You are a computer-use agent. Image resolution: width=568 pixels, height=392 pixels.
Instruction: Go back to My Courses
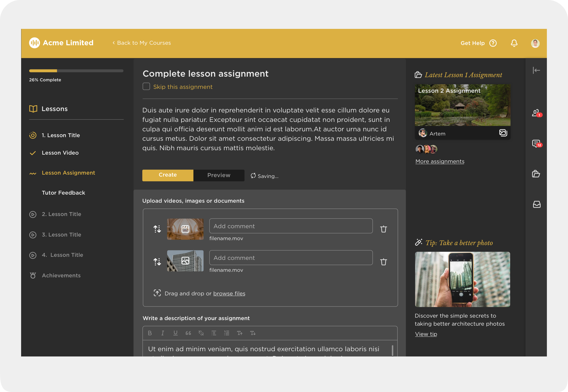click(x=142, y=43)
